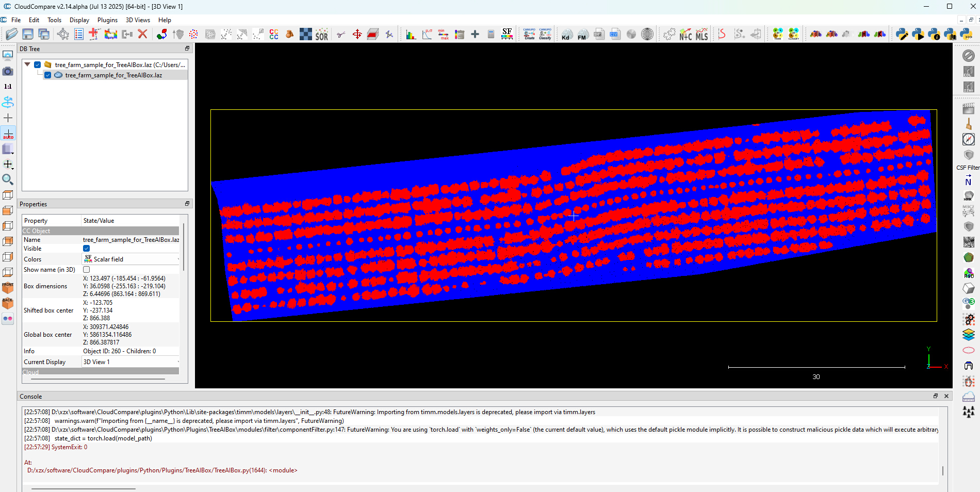Click the EDL shader icon
This screenshot has height=492, width=980.
click(969, 71)
